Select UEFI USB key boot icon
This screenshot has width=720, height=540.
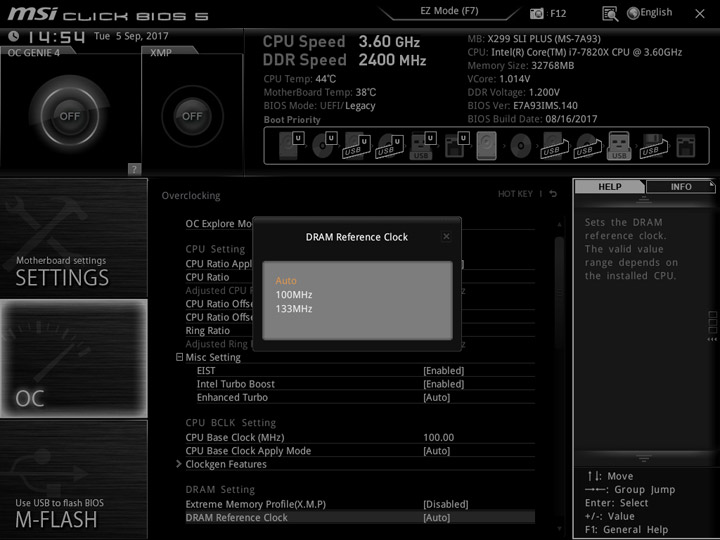point(422,146)
